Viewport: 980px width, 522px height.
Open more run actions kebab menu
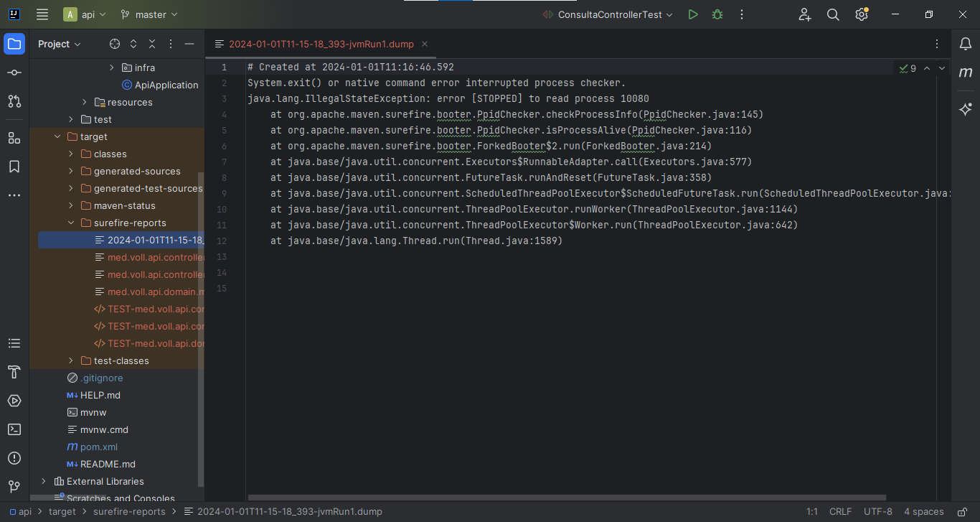coord(742,14)
